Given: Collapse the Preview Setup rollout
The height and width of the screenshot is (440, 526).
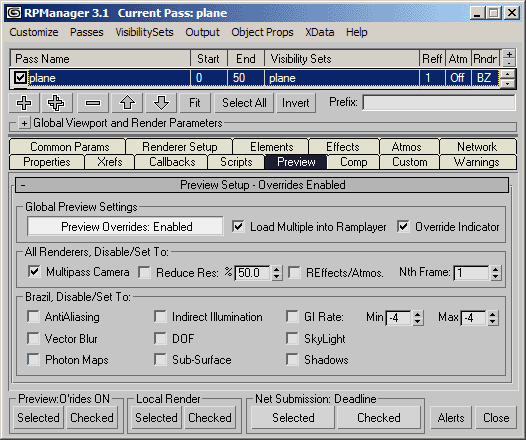Looking at the screenshot, I should click(23, 185).
